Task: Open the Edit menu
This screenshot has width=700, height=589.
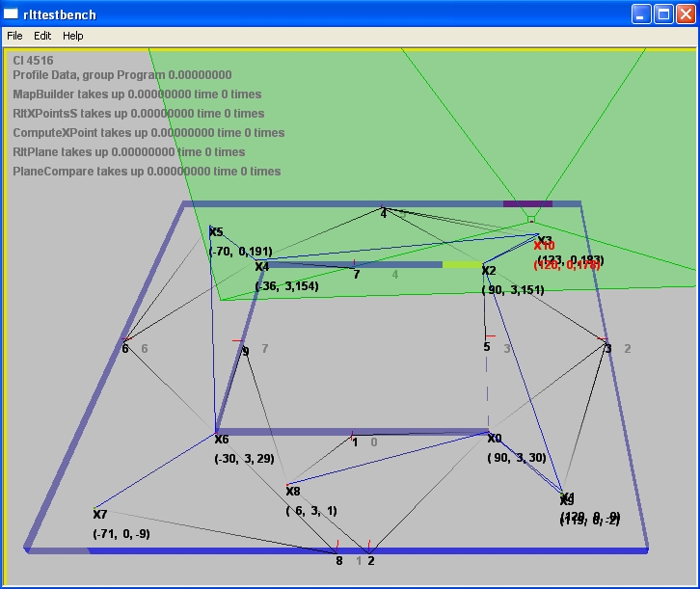Action: (42, 36)
